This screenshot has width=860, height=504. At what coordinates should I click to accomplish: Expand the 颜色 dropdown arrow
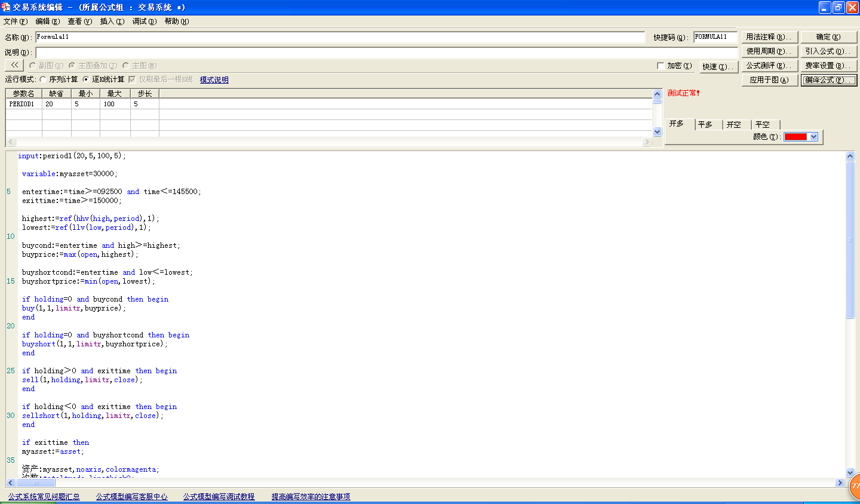813,137
